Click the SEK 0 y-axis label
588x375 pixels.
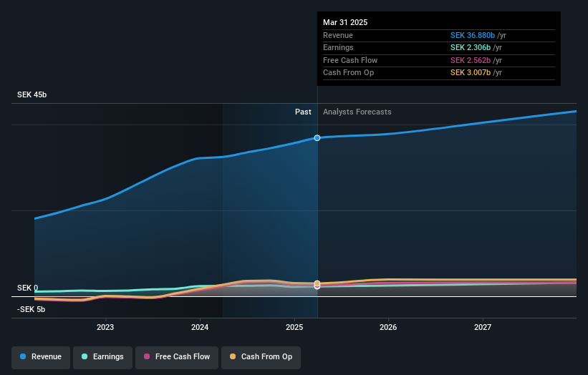27,288
